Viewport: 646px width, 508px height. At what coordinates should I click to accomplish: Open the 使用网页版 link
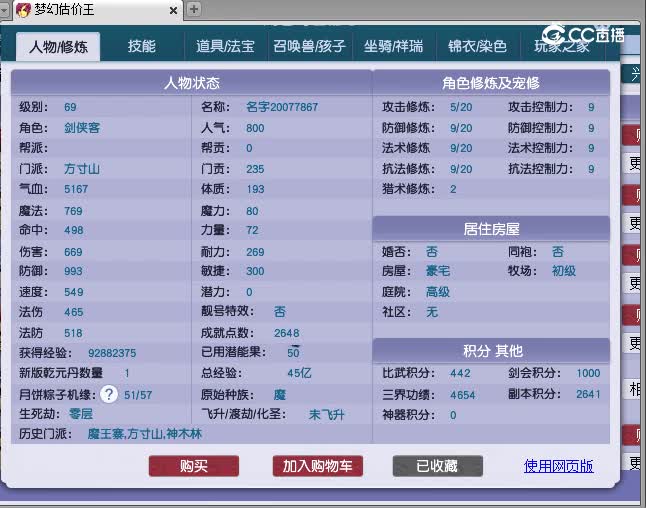click(x=559, y=466)
